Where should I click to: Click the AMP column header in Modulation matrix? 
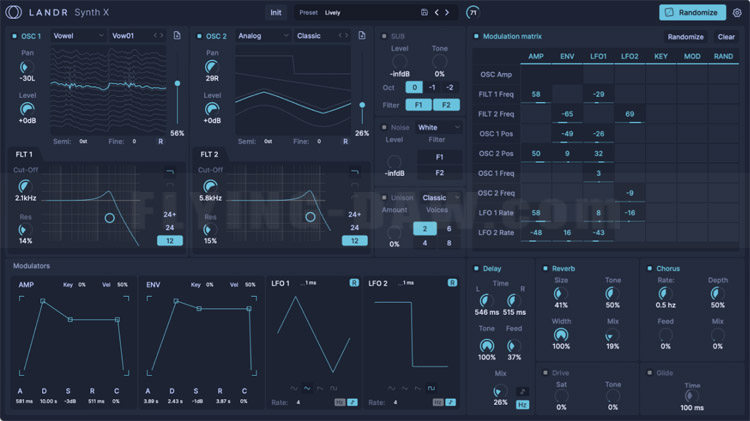click(536, 56)
